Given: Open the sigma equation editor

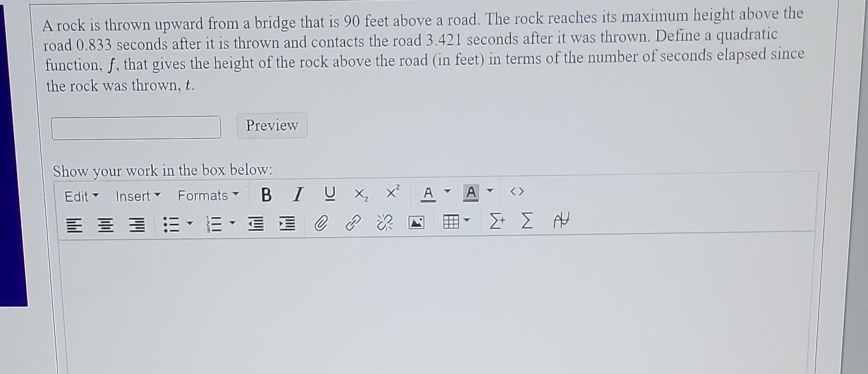Looking at the screenshot, I should click(527, 221).
